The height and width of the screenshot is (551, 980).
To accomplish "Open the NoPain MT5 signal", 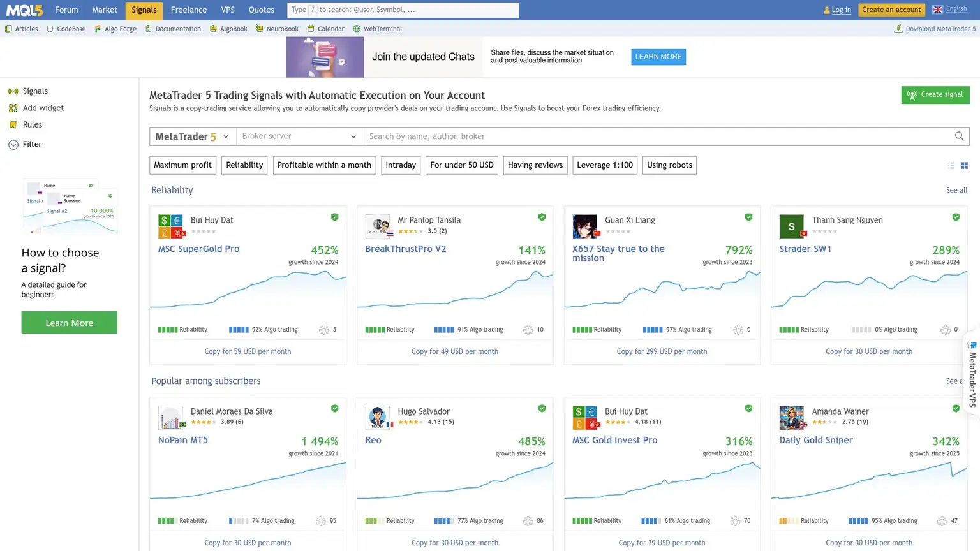I will coord(183,441).
